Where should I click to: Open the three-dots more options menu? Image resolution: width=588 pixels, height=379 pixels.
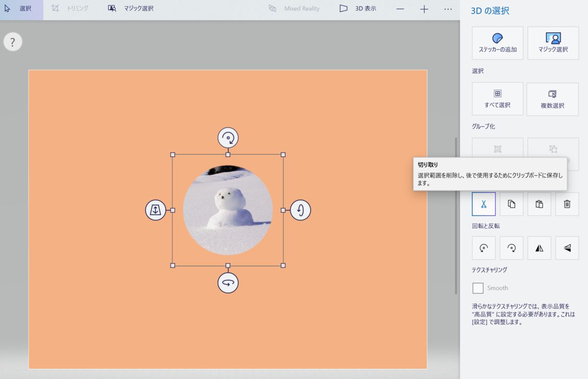pyautogui.click(x=448, y=9)
